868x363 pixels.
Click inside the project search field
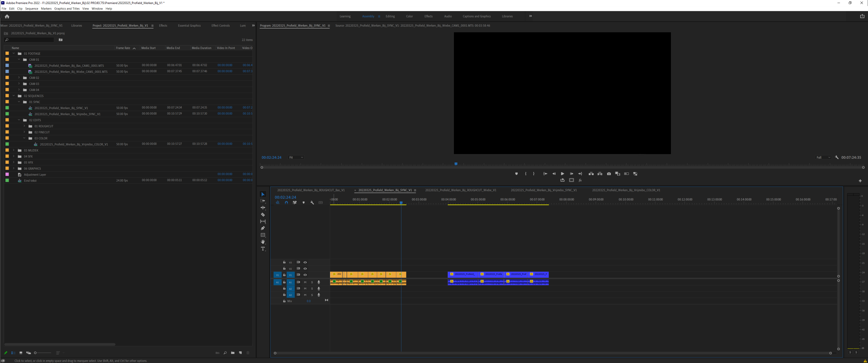[x=30, y=40]
